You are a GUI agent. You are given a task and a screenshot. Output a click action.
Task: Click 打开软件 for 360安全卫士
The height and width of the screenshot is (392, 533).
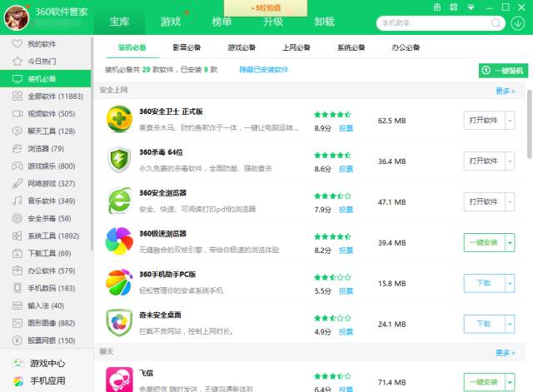coord(484,120)
